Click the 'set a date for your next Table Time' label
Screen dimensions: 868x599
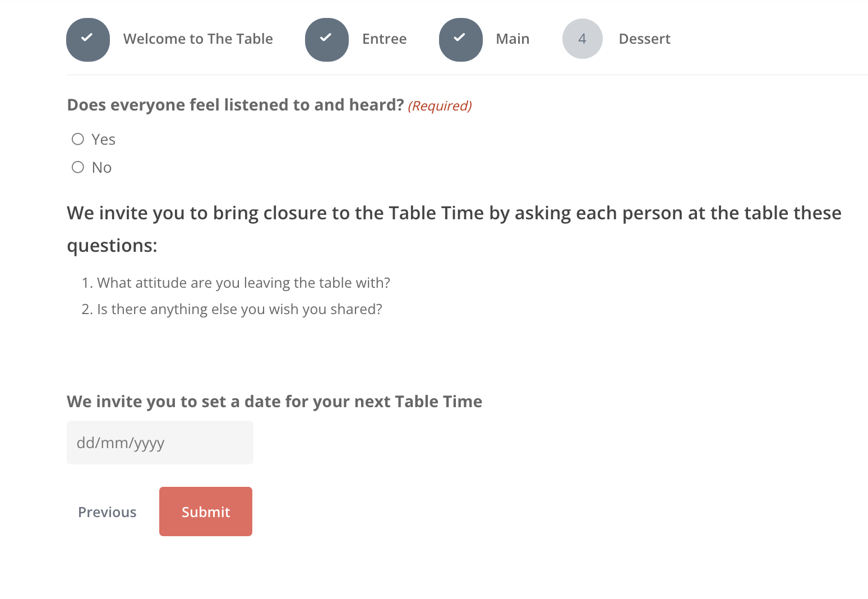coord(274,402)
